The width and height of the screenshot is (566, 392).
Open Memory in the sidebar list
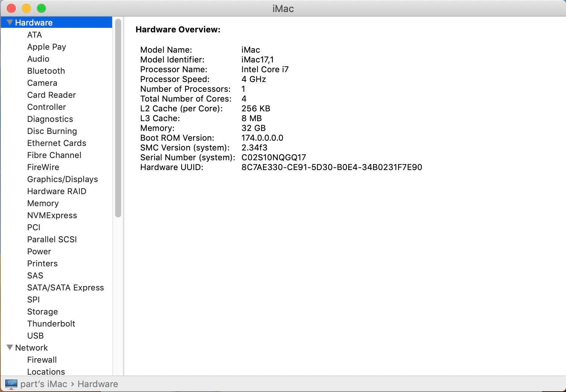point(43,203)
